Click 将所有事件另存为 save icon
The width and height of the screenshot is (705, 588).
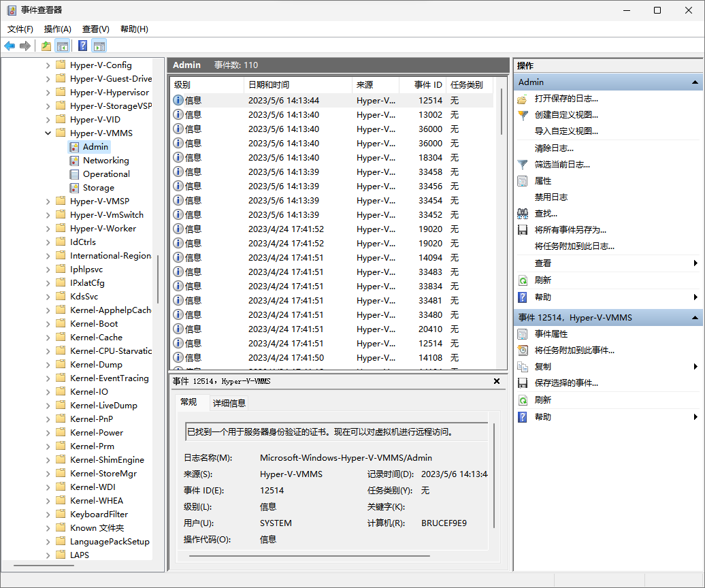point(523,230)
